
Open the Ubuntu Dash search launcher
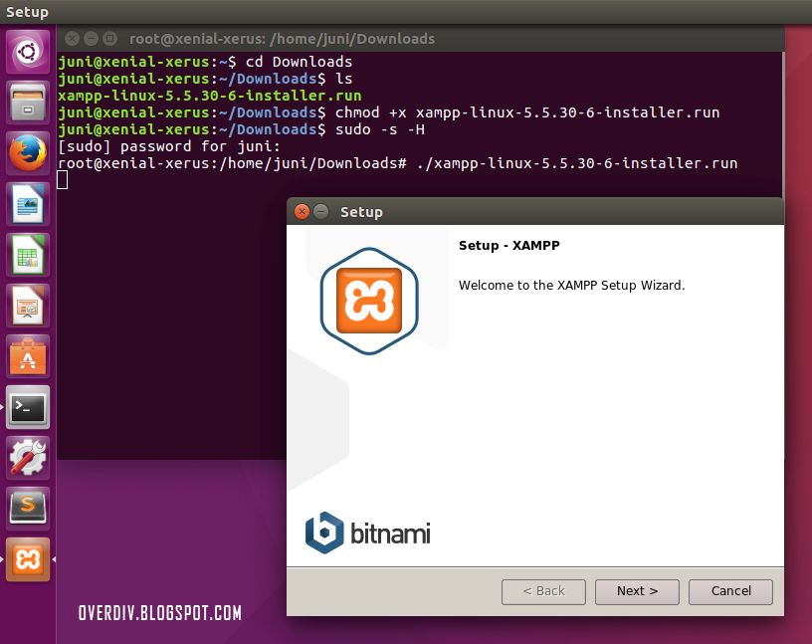28,52
